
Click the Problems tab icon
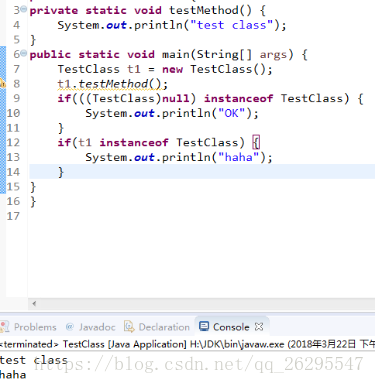point(4,327)
